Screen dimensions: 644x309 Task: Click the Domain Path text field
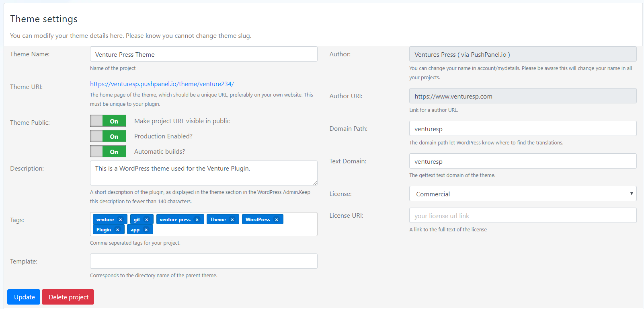tap(523, 129)
